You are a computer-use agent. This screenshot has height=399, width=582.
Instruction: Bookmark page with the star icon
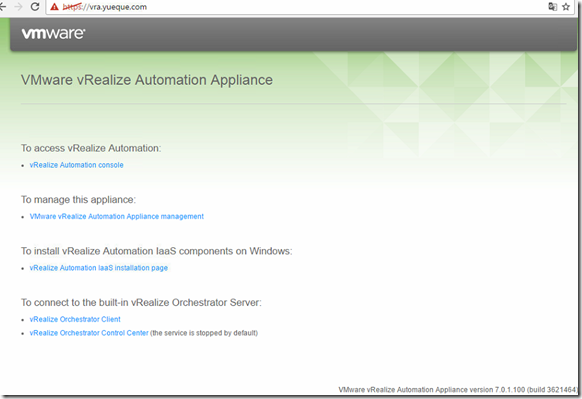566,7
